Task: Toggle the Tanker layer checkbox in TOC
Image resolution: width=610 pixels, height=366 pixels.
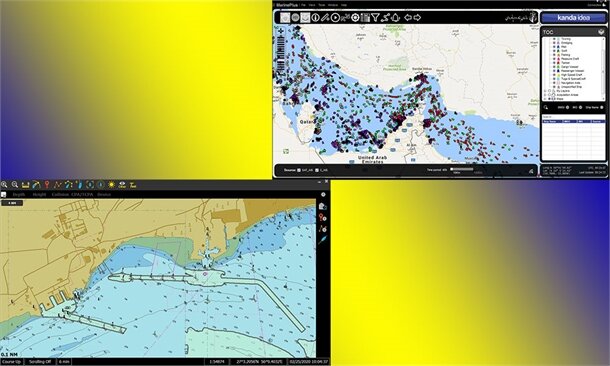Action: click(554, 63)
